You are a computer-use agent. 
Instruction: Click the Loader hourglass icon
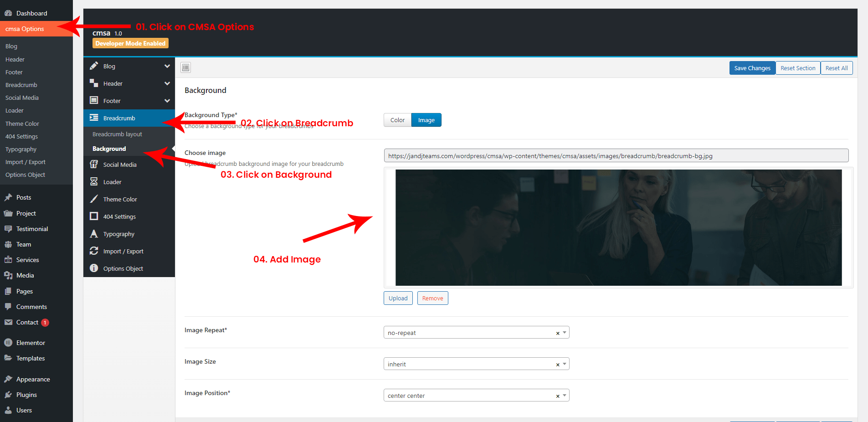point(94,182)
